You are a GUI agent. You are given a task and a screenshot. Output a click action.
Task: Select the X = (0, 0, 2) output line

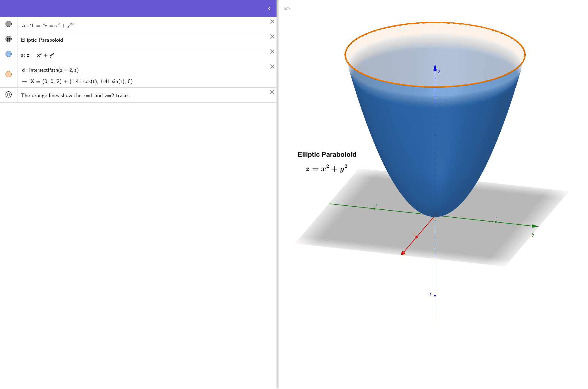[82, 82]
